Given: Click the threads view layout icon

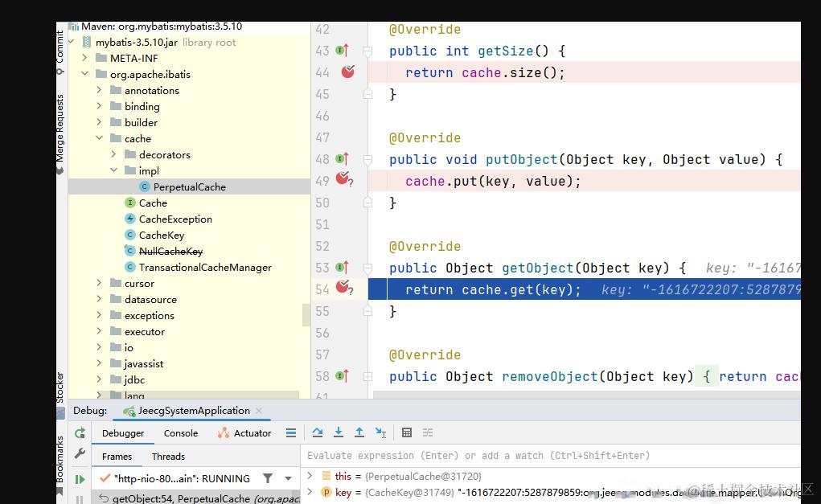Looking at the screenshot, I should click(x=291, y=432).
